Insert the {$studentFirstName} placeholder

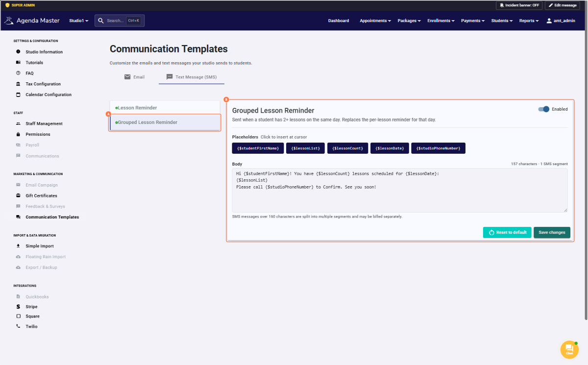click(x=258, y=148)
